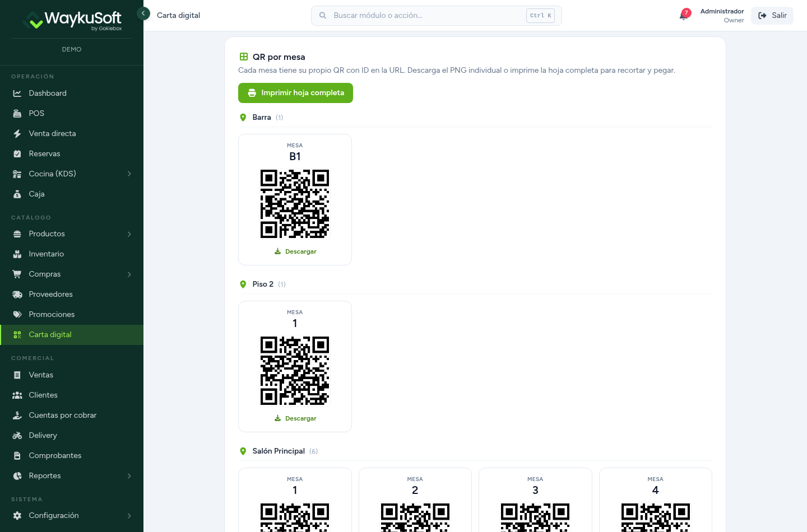Image resolution: width=807 pixels, height=532 pixels.
Task: Download QR for Barra mesa B1
Action: coord(295,251)
